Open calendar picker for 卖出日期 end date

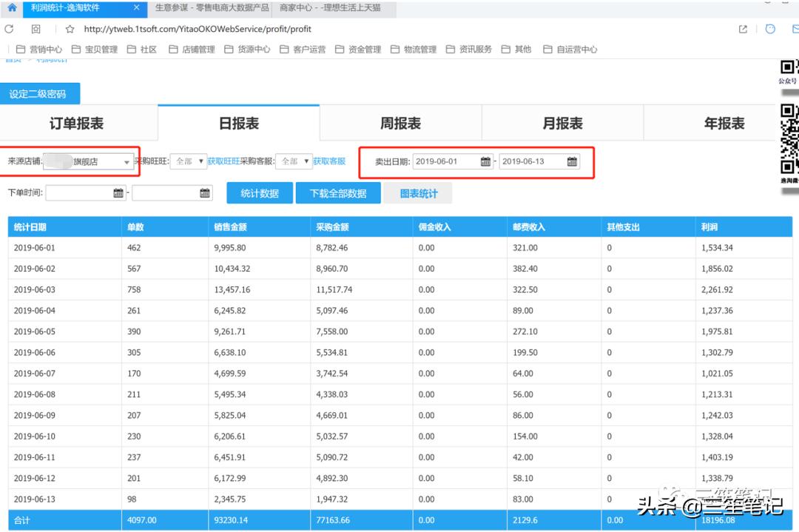pos(572,160)
